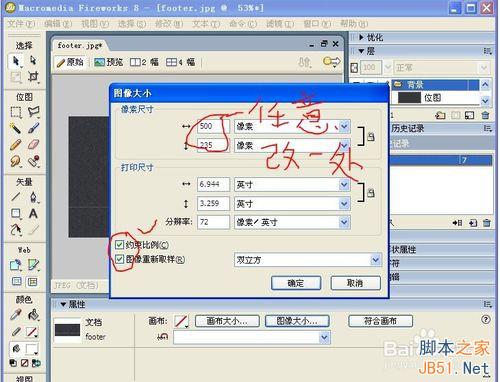The image size is (500, 382).
Task: Click the stroke color swatch
Action: [32, 332]
